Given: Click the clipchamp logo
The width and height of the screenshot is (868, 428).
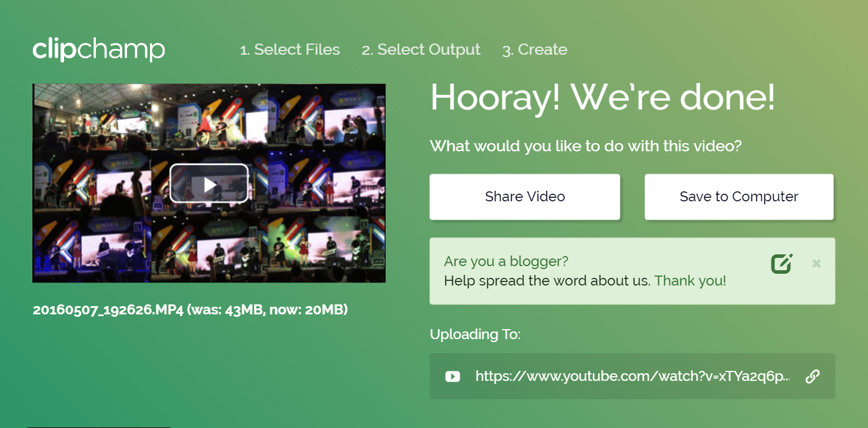Looking at the screenshot, I should click(x=99, y=50).
